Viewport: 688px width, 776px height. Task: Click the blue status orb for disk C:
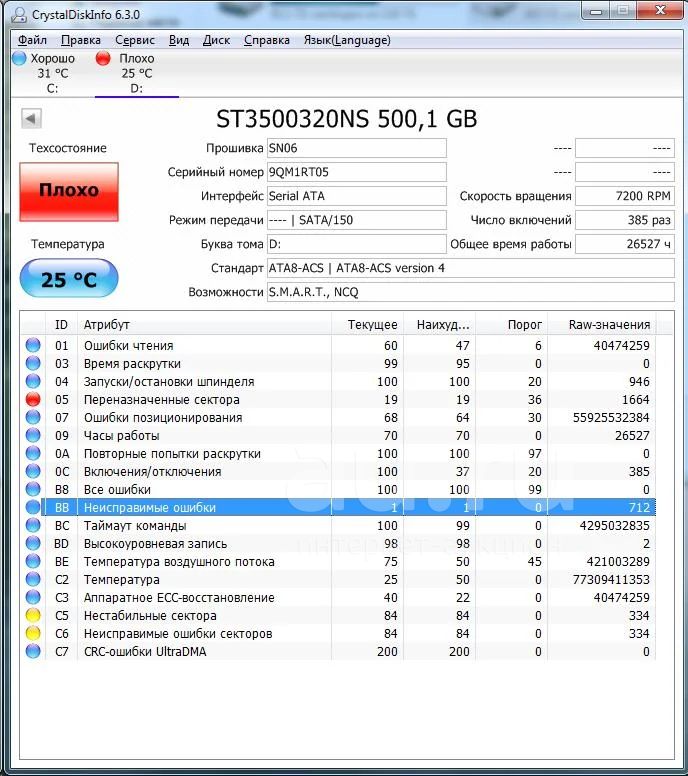pyautogui.click(x=19, y=58)
